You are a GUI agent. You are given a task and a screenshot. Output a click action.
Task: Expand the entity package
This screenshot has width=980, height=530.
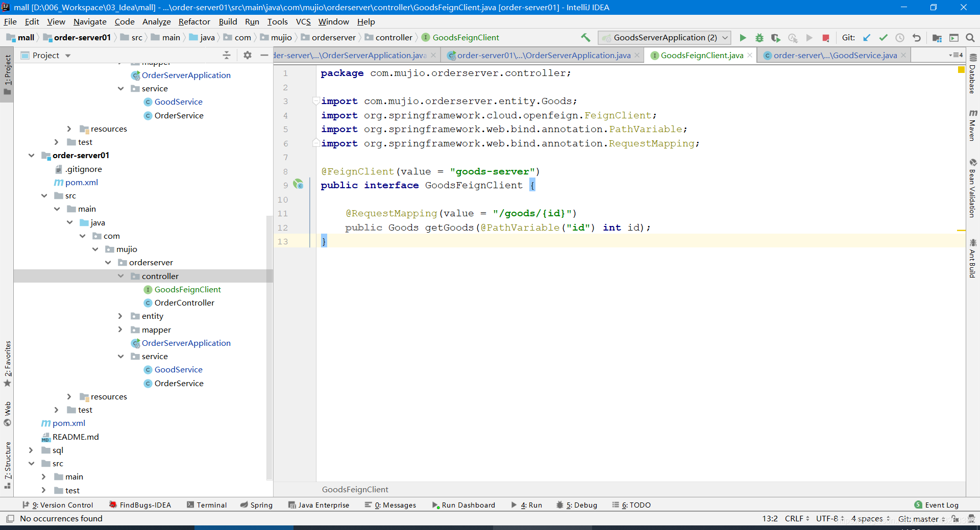click(121, 316)
